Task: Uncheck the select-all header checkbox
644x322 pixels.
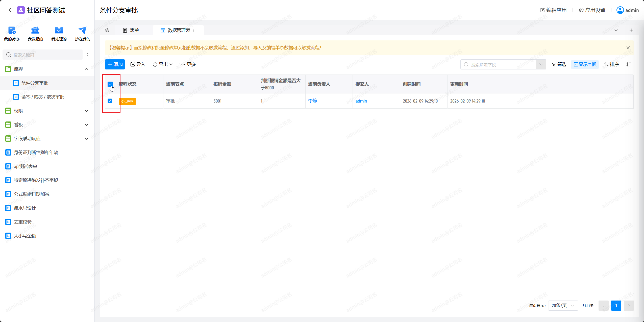Action: click(x=110, y=84)
